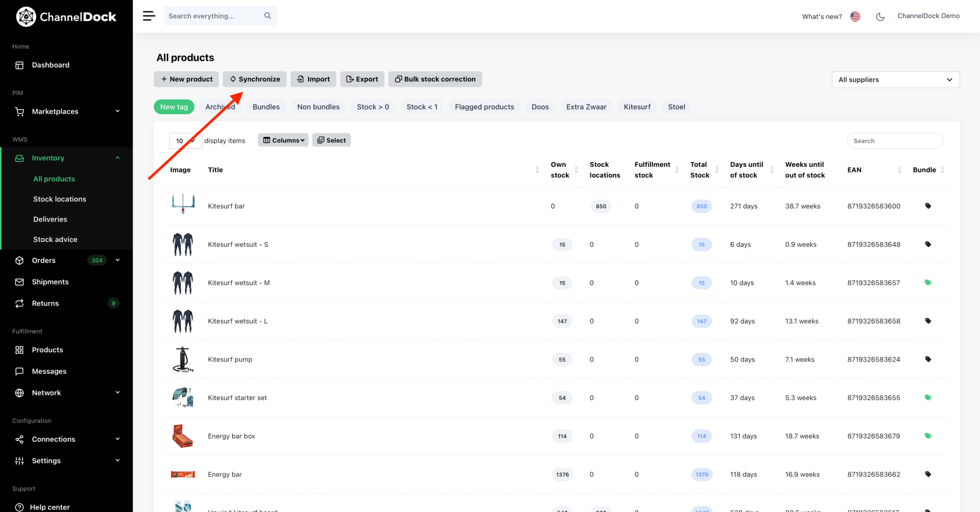Open Bulk stock correction

tap(435, 79)
